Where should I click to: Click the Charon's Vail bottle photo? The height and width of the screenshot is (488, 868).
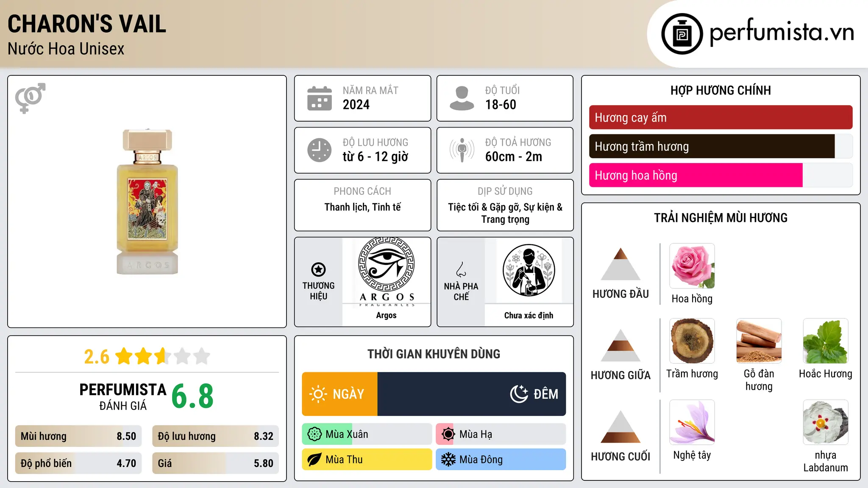point(147,201)
